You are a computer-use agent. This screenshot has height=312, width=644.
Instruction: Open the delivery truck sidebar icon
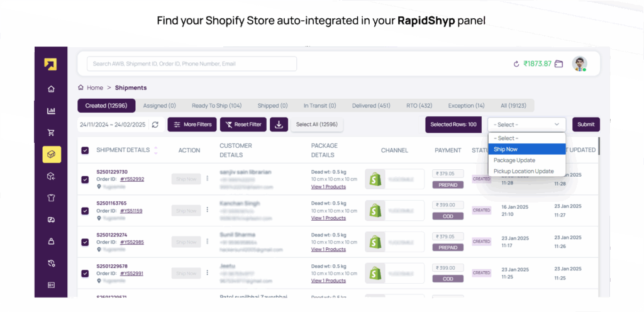click(x=51, y=220)
